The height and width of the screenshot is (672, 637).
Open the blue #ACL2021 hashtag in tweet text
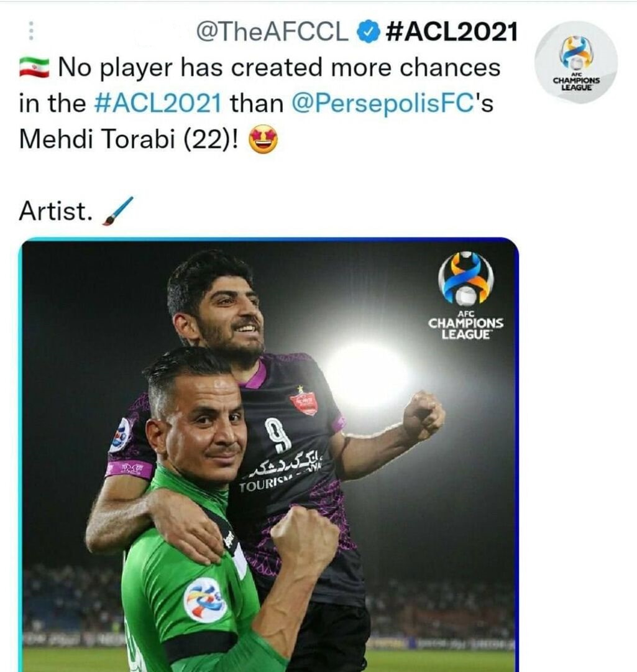click(x=158, y=104)
